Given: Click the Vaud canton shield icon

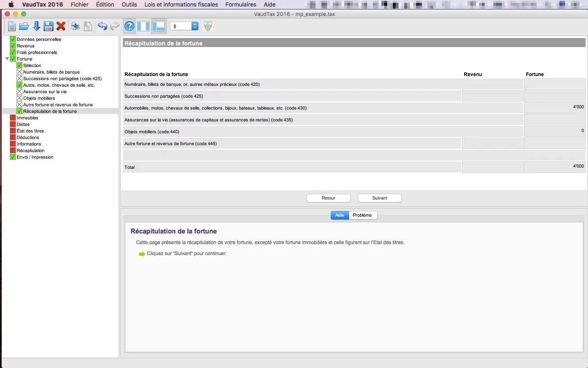Looking at the screenshot, I should (208, 26).
